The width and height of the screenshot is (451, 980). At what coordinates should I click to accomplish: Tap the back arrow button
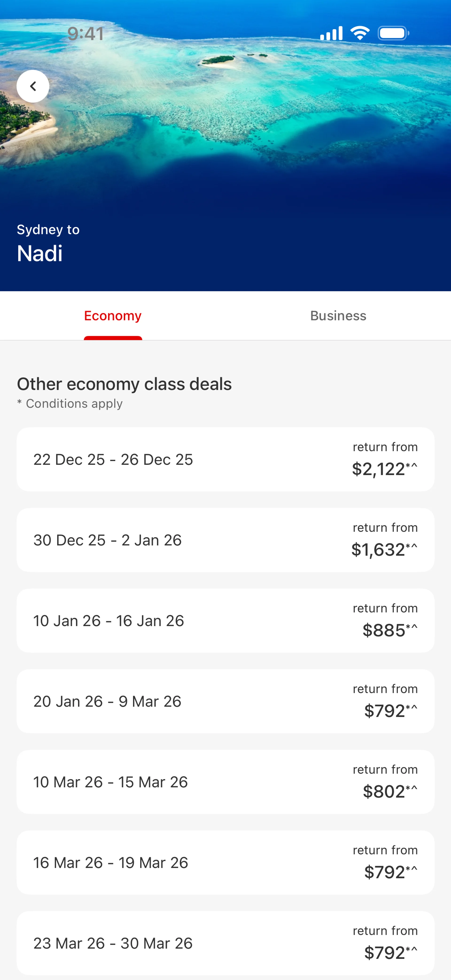(33, 86)
